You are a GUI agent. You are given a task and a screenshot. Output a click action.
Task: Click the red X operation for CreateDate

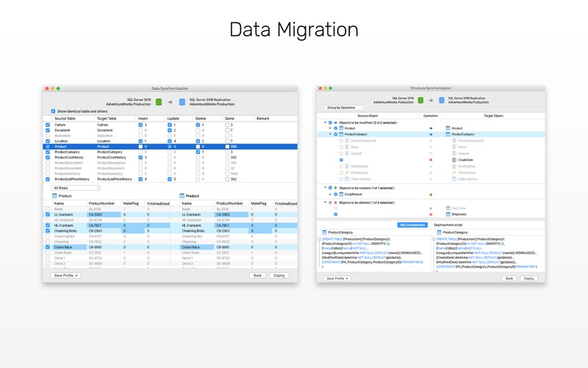tap(431, 160)
